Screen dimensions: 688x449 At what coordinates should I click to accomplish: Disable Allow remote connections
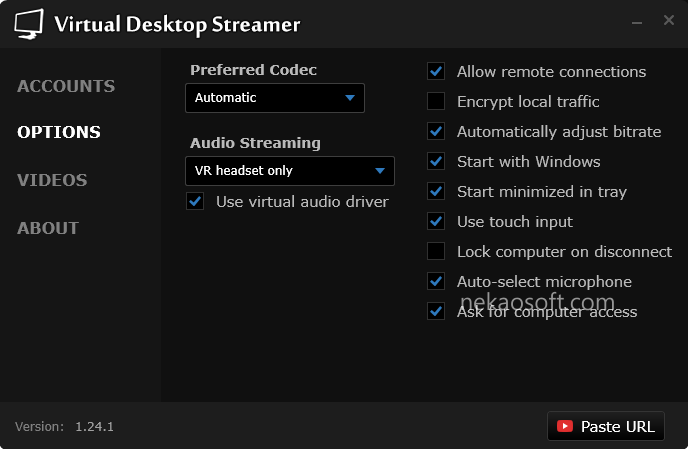pyautogui.click(x=436, y=71)
